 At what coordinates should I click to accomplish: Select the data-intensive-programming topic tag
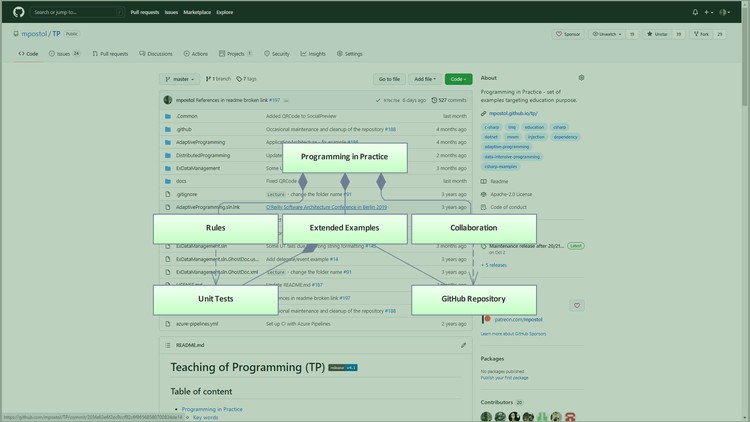point(512,157)
